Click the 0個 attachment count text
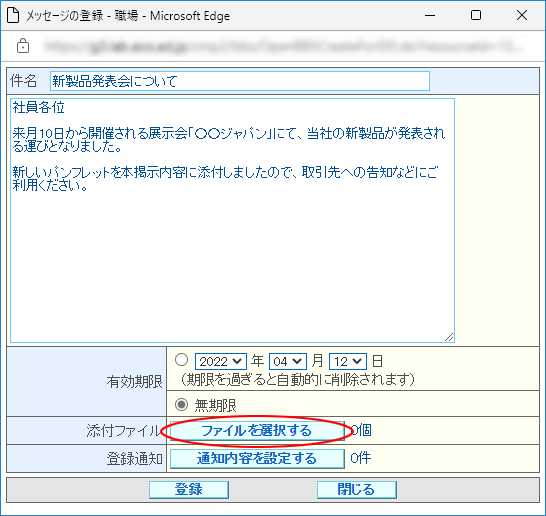The height and width of the screenshot is (516, 546). [361, 431]
